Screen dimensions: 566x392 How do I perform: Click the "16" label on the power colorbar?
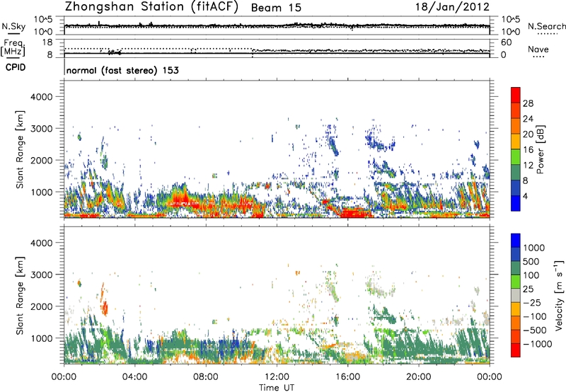528,150
